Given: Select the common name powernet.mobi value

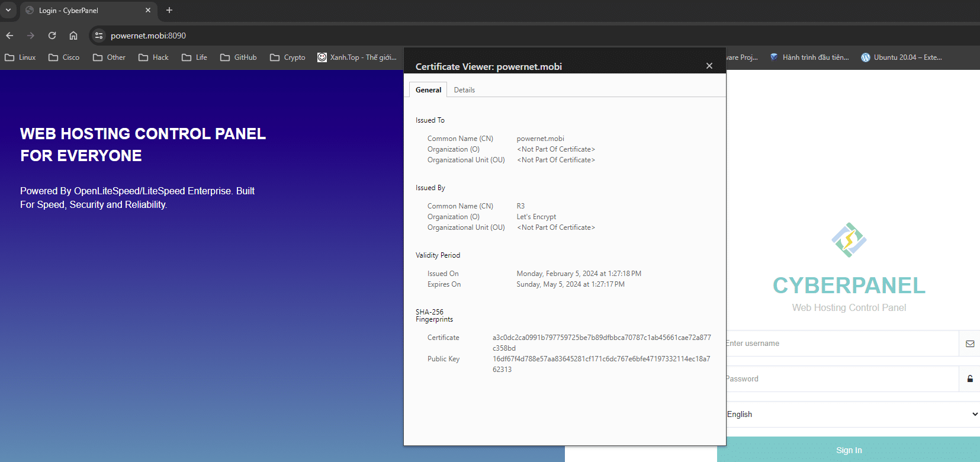Looking at the screenshot, I should [540, 139].
